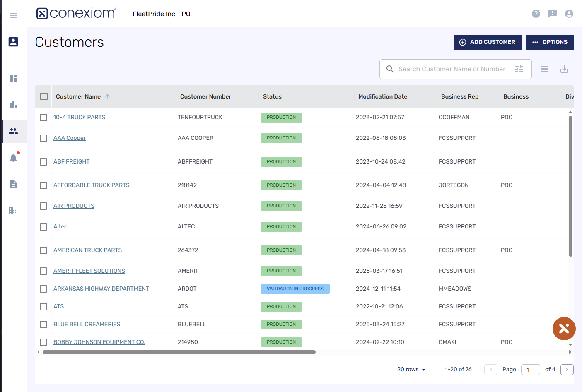Download the customer list
The image size is (582, 392).
[564, 69]
